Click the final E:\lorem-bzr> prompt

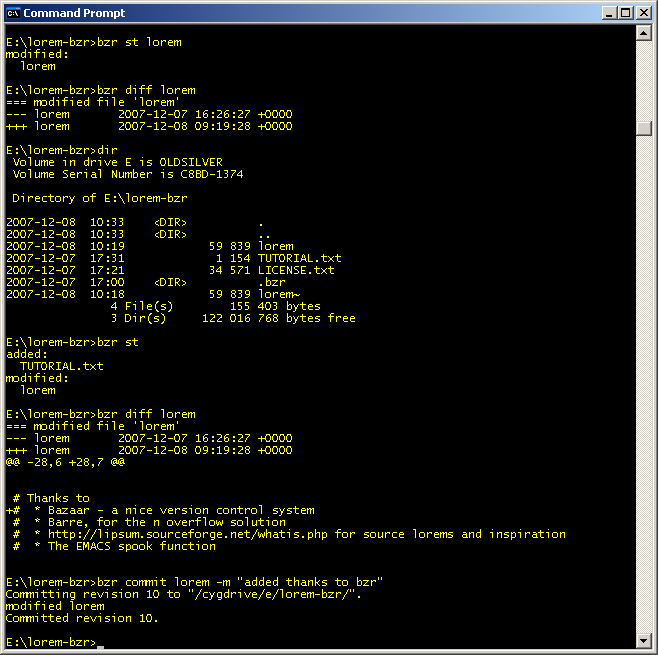click(x=51, y=642)
